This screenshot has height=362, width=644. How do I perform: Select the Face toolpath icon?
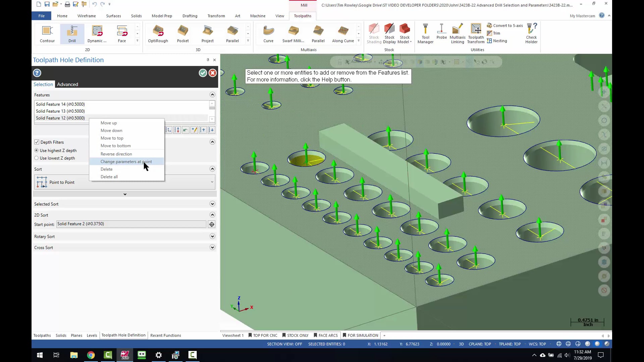pos(122,34)
